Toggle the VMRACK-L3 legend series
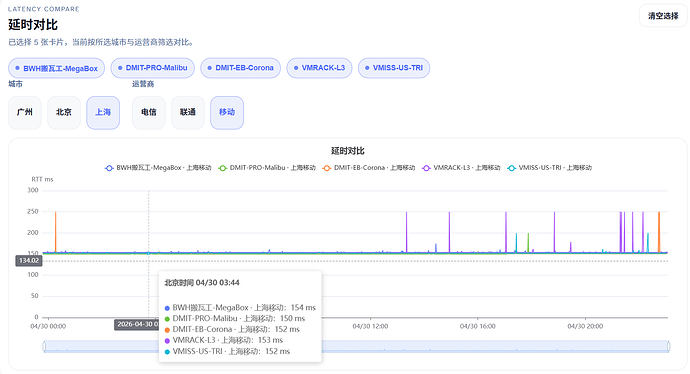Image resolution: width=690 pixels, height=374 pixels. coord(461,168)
